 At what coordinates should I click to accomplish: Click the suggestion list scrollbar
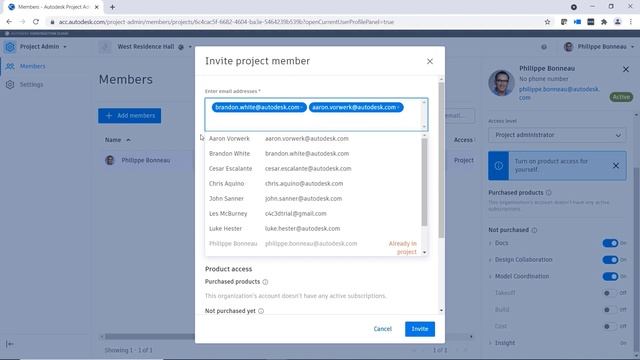tap(424, 182)
